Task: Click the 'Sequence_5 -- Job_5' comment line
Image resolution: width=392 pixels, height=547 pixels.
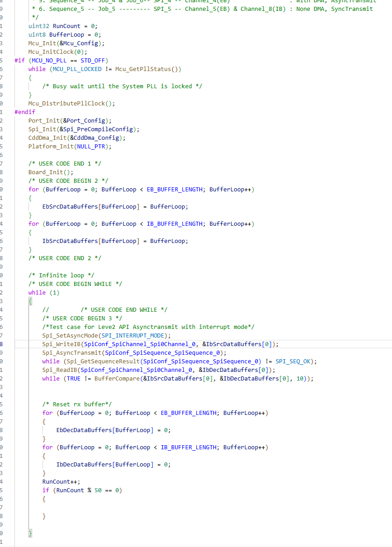Action: (x=203, y=9)
